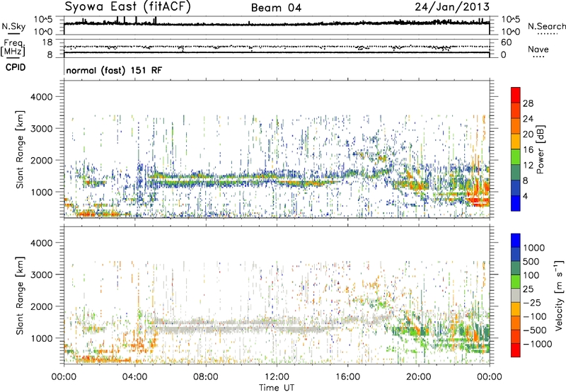Click the '16' tick on the power scale
Image resolution: width=566 pixels, height=392 pixels.
[x=528, y=150]
